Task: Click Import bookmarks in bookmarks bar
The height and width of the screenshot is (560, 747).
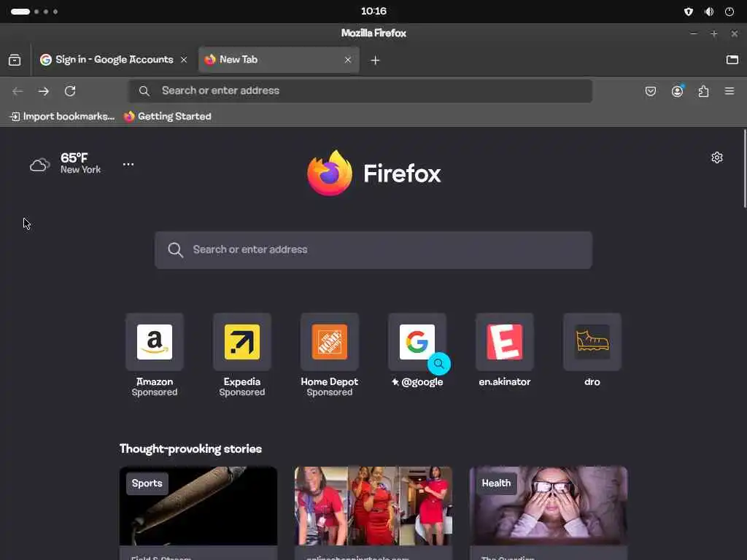Action: (x=63, y=116)
